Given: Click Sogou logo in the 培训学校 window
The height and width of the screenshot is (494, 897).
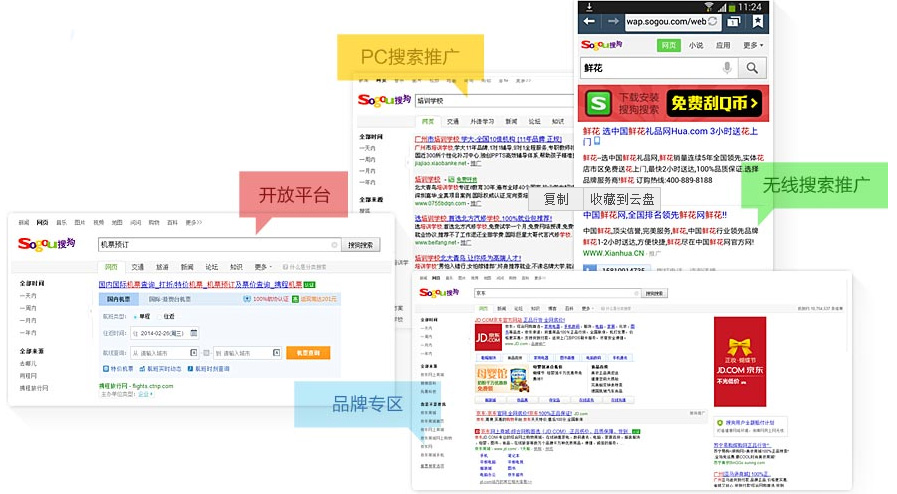Looking at the screenshot, I should [x=384, y=99].
